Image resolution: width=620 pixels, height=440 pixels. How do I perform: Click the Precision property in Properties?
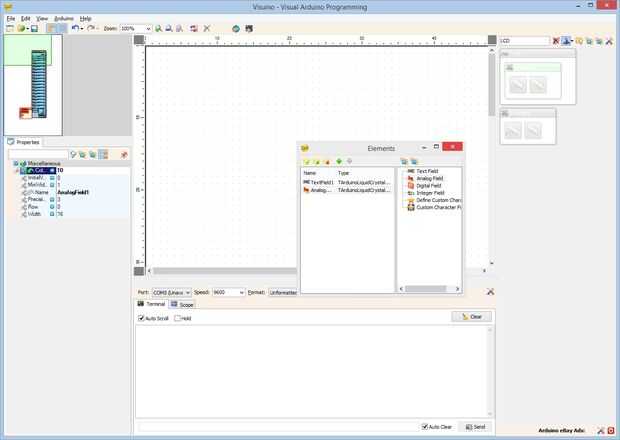pos(36,200)
